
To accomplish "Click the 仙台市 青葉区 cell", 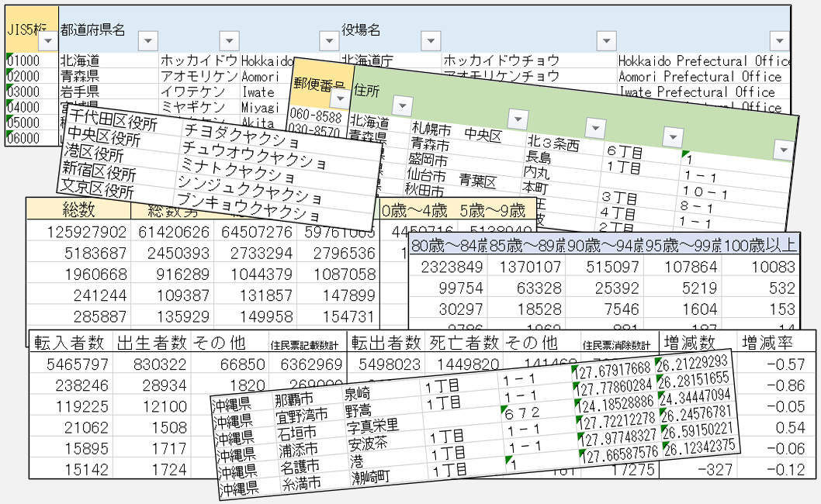I will [x=452, y=177].
